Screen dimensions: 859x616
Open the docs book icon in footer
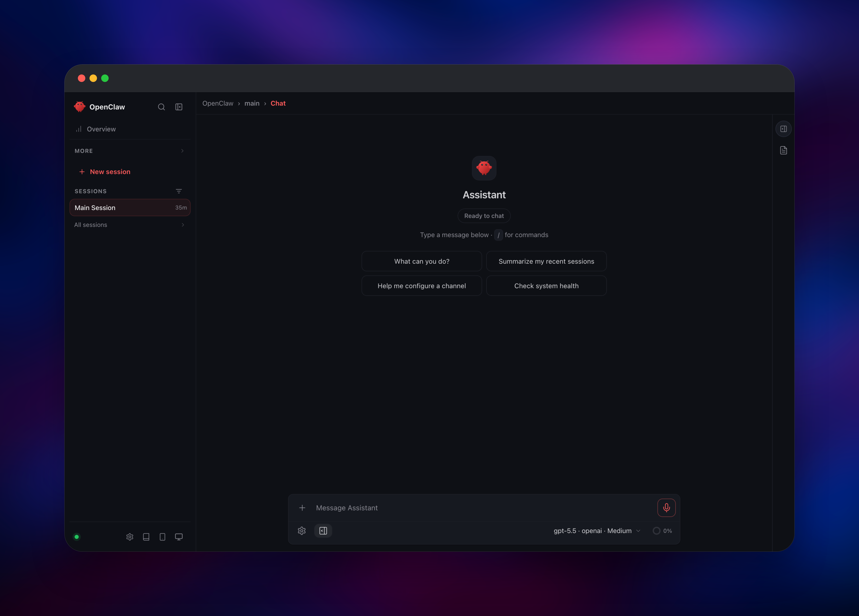(x=146, y=537)
